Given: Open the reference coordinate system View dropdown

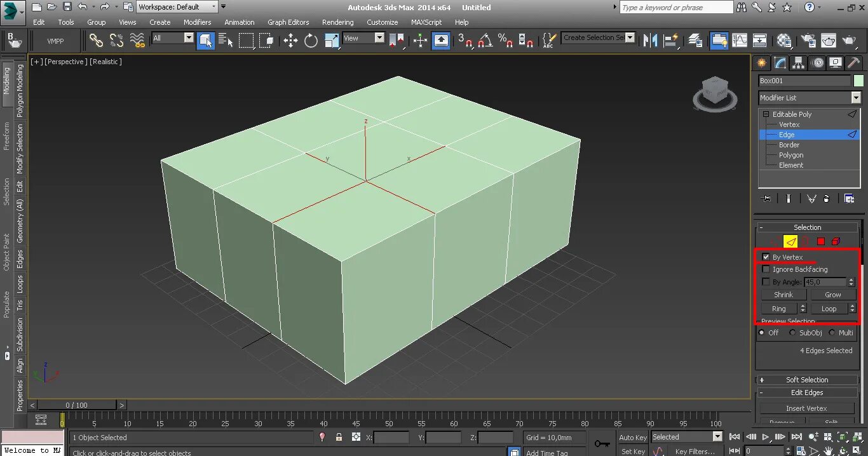Looking at the screenshot, I should [364, 38].
